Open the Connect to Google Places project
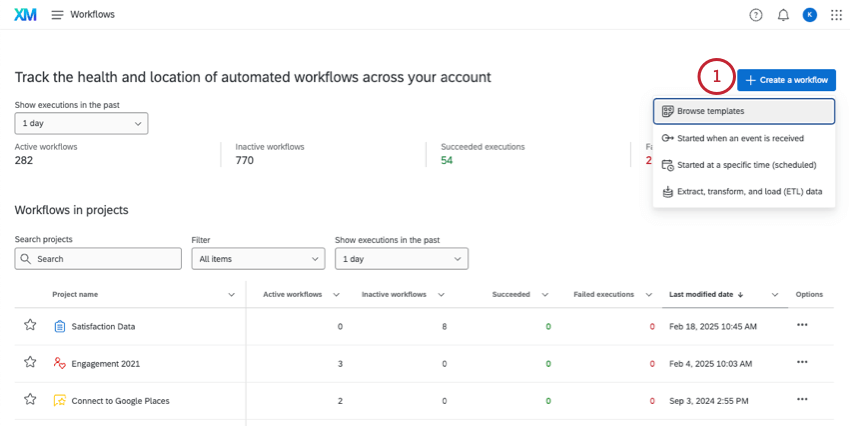This screenshot has height=426, width=850. 120,400
